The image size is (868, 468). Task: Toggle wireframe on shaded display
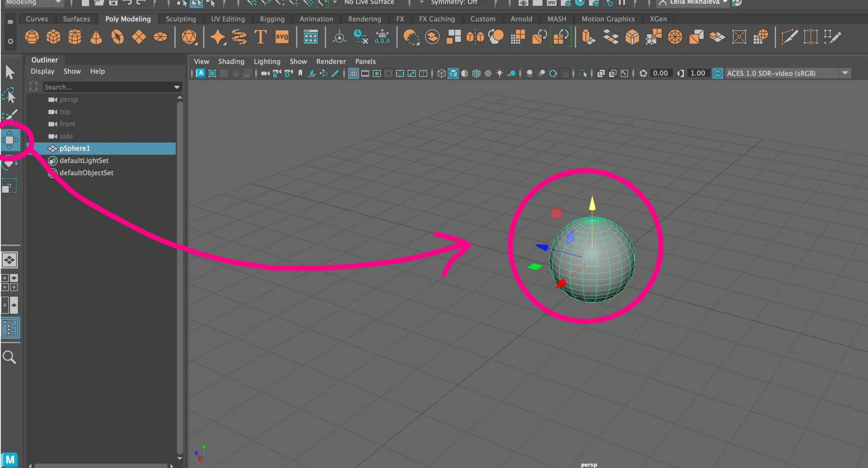[477, 73]
